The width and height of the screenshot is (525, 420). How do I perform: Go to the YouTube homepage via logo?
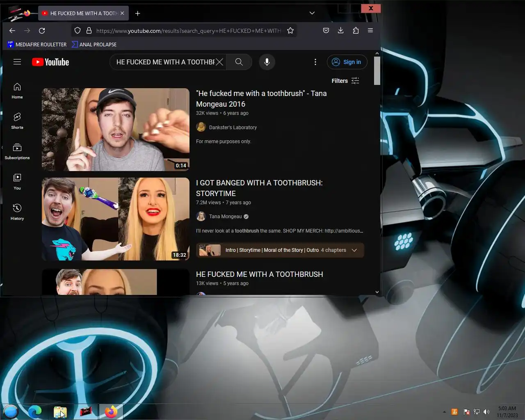pyautogui.click(x=50, y=62)
